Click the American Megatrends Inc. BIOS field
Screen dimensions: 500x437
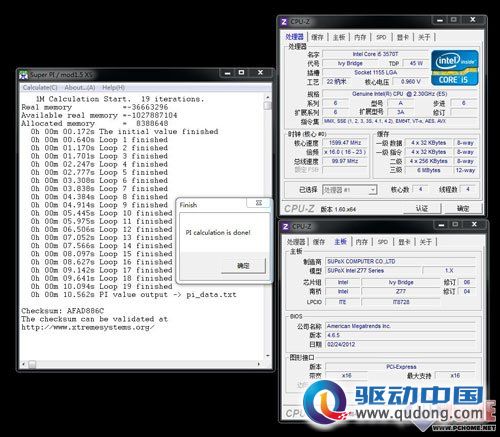(401, 326)
